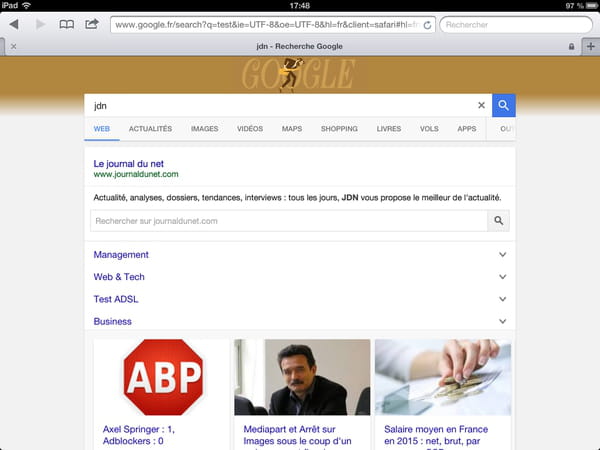
Task: Switch to MAPS tab
Action: pos(292,129)
